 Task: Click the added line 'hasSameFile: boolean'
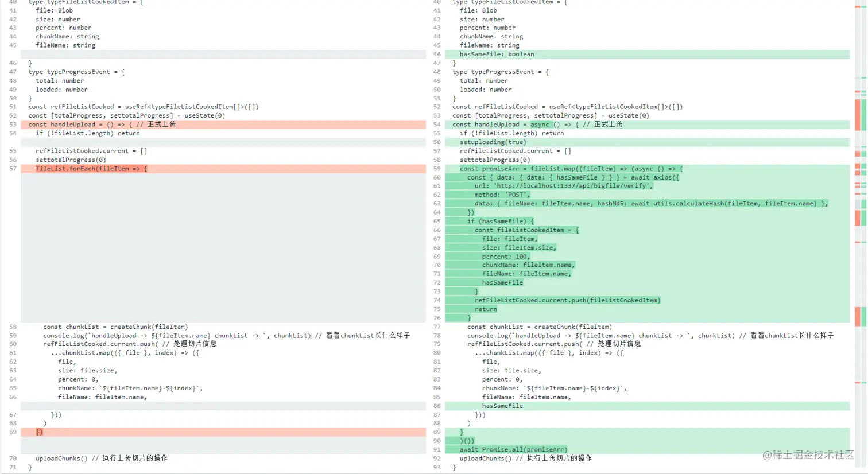pos(647,54)
